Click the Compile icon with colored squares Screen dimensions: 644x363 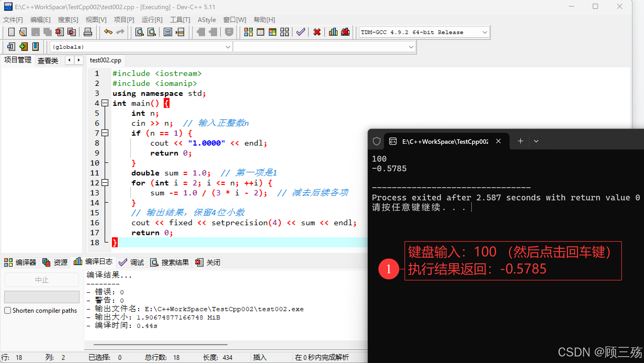point(248,32)
